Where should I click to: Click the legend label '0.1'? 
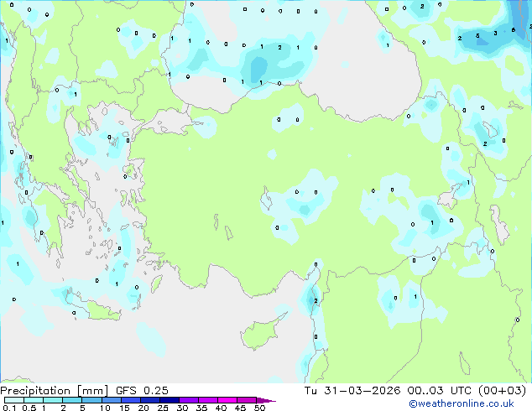coord(9,408)
